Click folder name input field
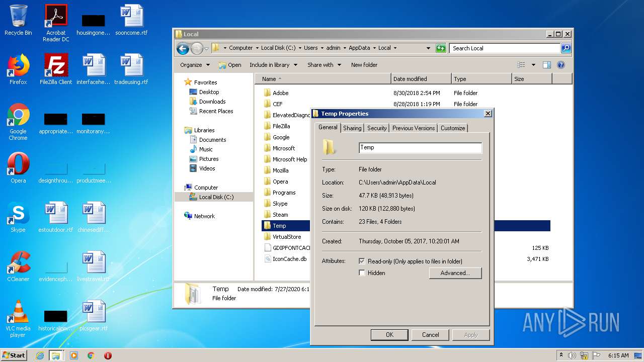Screen dimensions: 644x362 pyautogui.click(x=420, y=148)
